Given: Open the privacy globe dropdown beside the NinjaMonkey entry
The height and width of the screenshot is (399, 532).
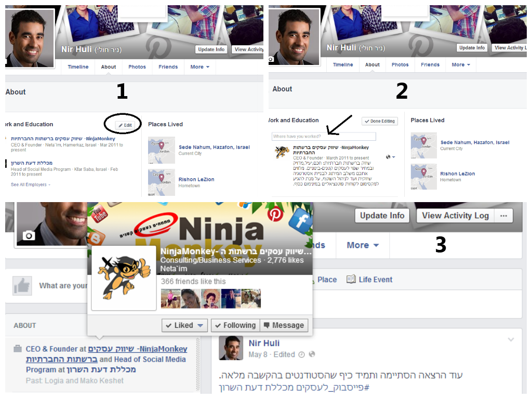Looking at the screenshot, I should pos(391,157).
